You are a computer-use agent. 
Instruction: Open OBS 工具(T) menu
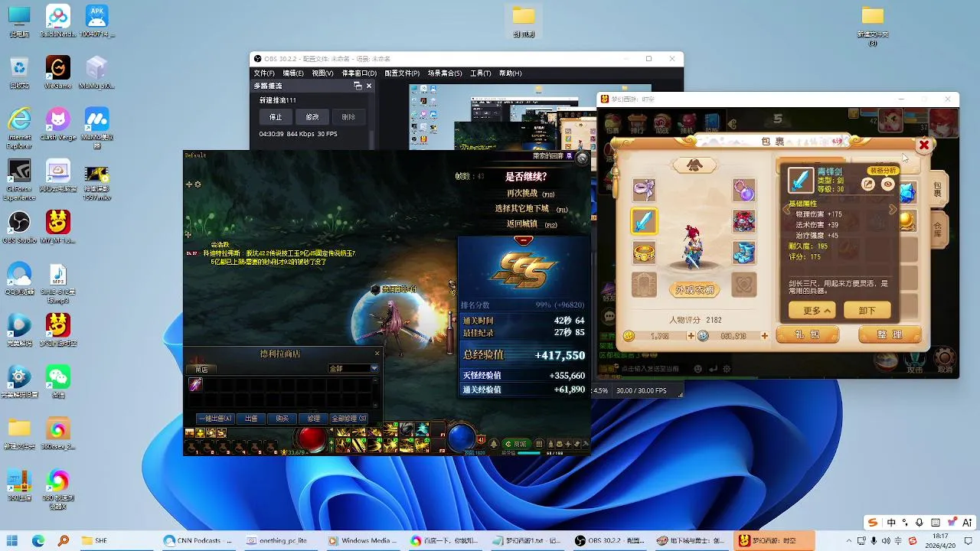(x=481, y=73)
